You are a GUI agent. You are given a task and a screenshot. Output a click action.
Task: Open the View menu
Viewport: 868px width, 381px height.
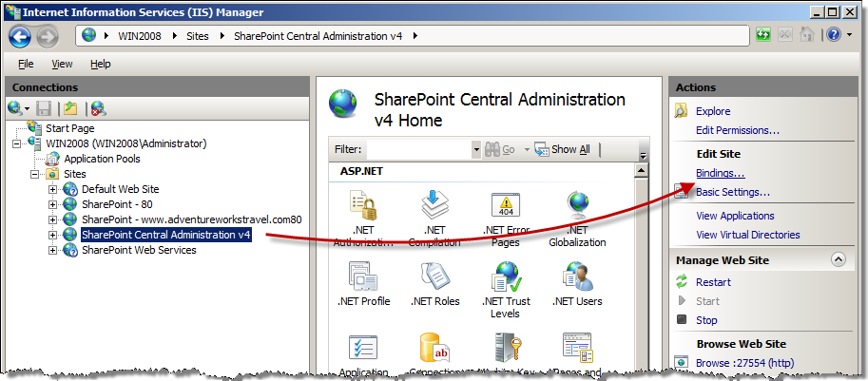pos(62,65)
